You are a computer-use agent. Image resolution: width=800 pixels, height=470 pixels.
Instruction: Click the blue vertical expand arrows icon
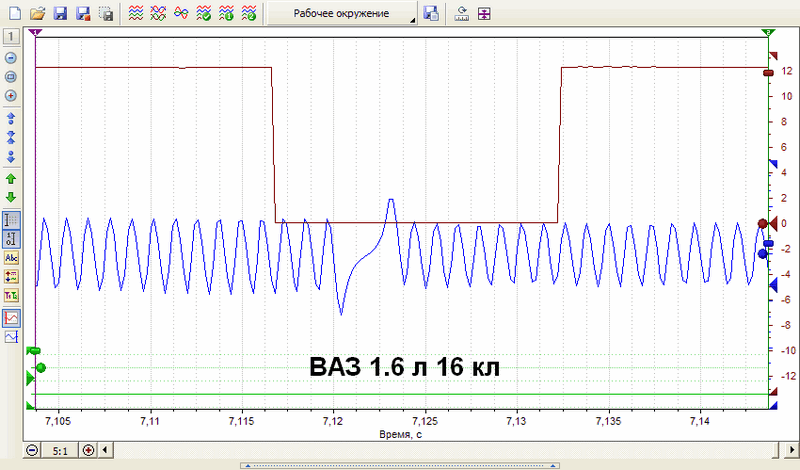(11, 118)
